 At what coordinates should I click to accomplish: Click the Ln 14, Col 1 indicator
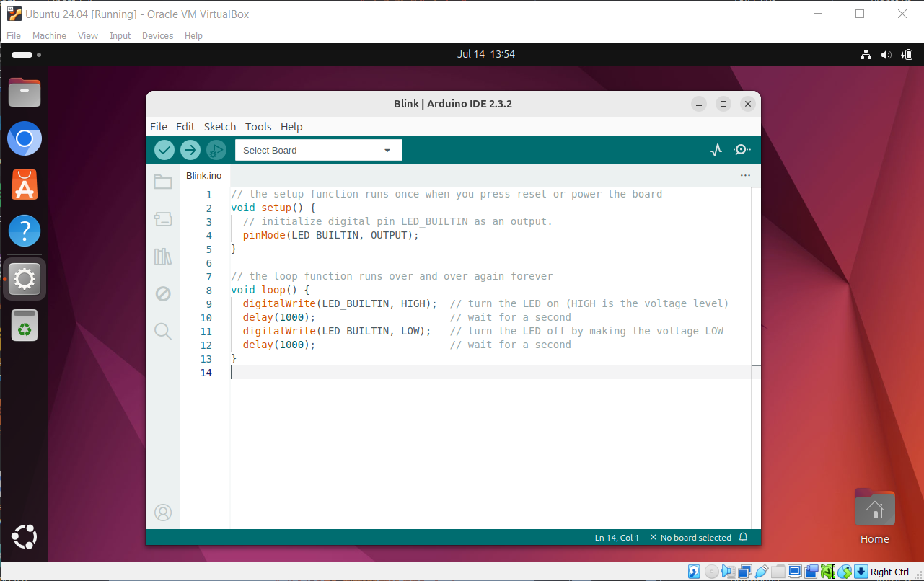617,538
